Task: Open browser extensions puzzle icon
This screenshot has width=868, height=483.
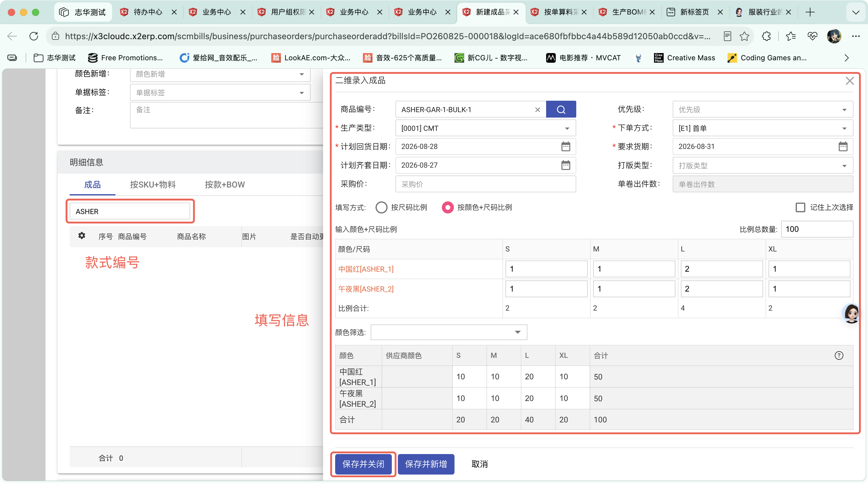Action: point(766,36)
